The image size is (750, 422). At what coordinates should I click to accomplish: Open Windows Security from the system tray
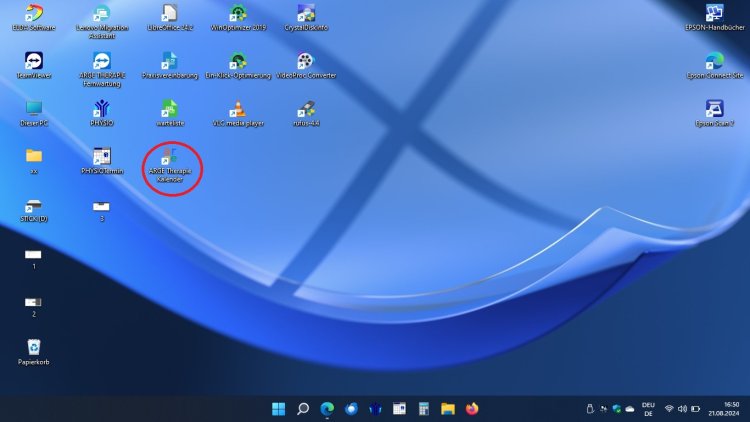[x=617, y=409]
